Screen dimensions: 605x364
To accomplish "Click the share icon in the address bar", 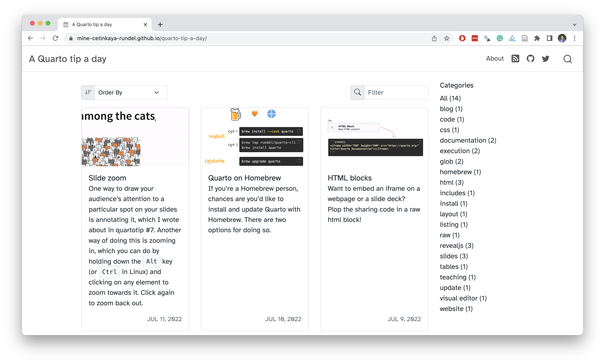I will click(x=434, y=38).
